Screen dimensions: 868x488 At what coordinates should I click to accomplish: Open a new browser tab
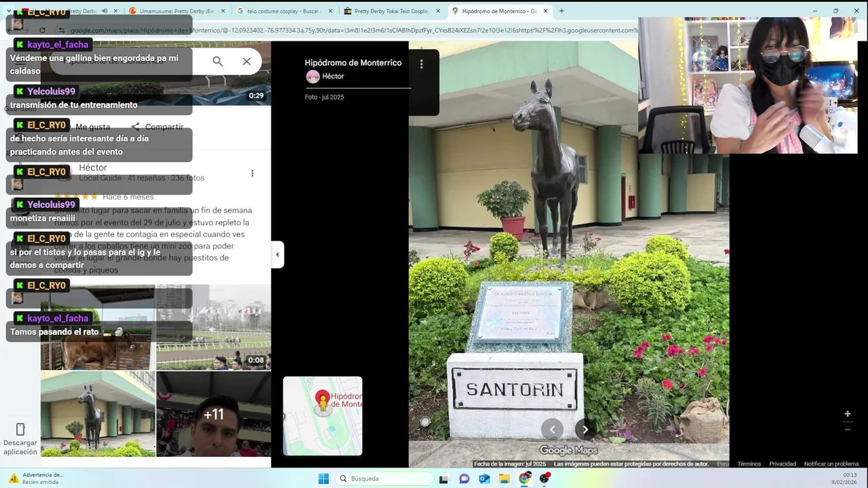coord(561,11)
